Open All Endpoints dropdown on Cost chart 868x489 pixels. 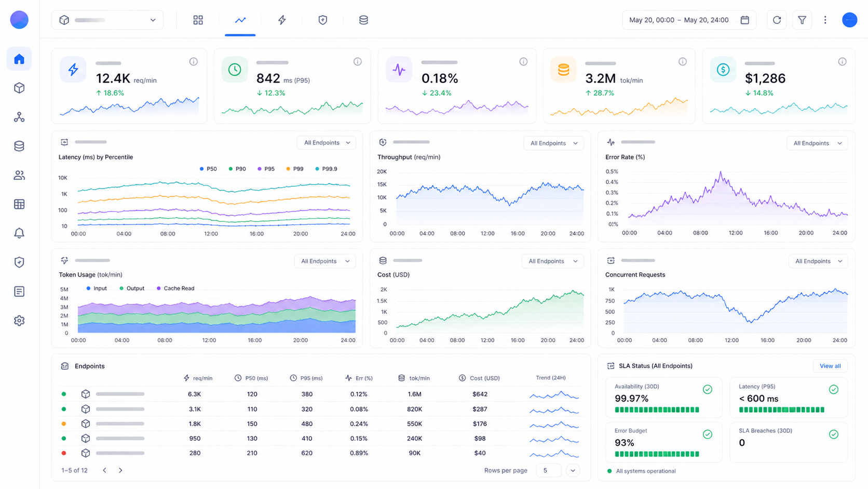(x=552, y=261)
